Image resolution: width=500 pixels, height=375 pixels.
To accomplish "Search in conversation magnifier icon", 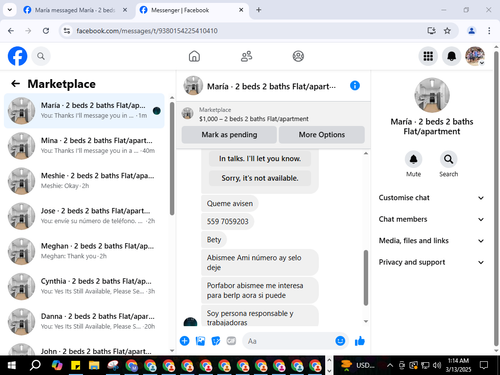I will pos(448,159).
